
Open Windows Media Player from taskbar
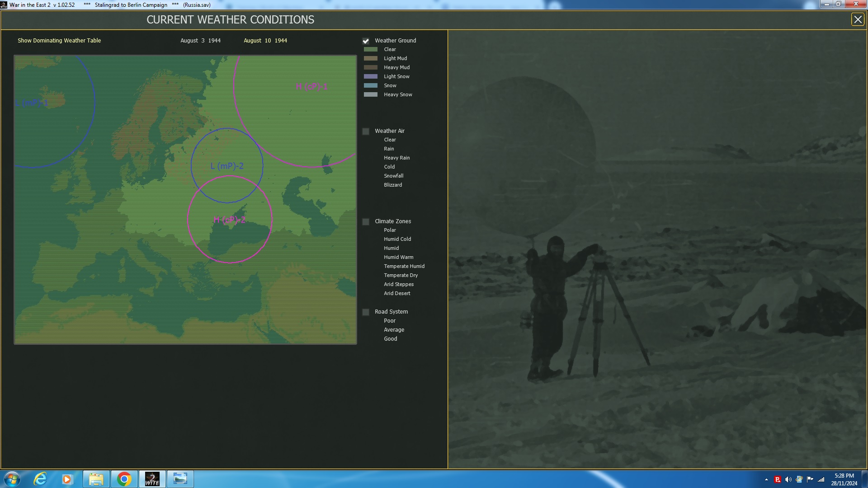pyautogui.click(x=67, y=479)
